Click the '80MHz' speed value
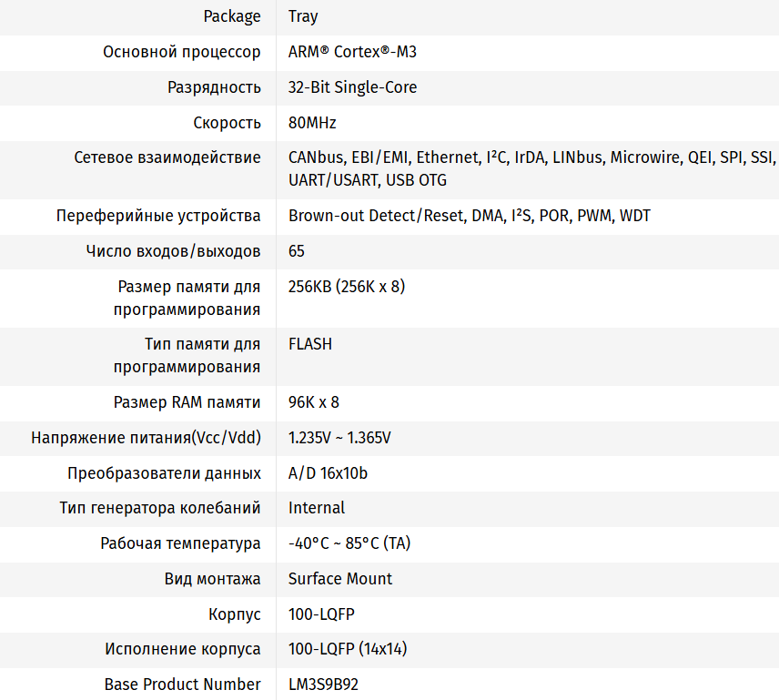Image resolution: width=779 pixels, height=700 pixels. [x=312, y=123]
